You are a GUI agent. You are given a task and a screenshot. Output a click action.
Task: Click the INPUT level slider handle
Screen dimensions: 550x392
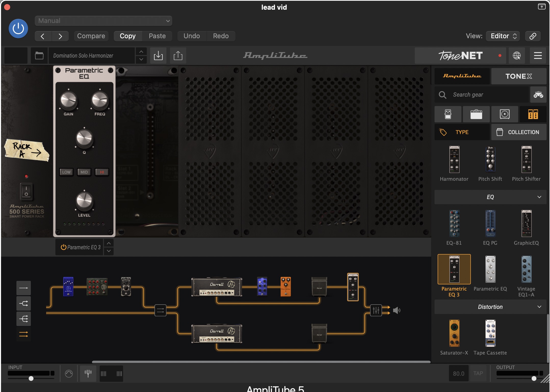tap(31, 378)
